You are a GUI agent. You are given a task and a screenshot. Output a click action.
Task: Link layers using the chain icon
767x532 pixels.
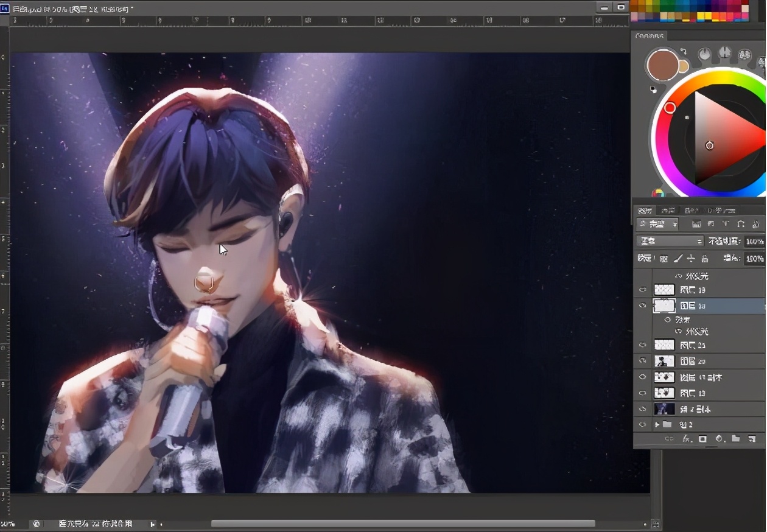(669, 439)
